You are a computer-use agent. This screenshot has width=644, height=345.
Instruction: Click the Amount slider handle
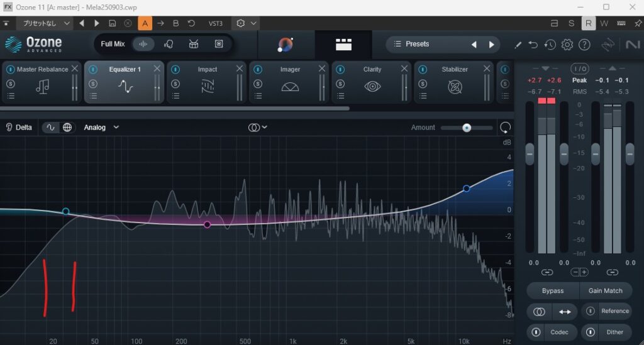click(x=467, y=128)
